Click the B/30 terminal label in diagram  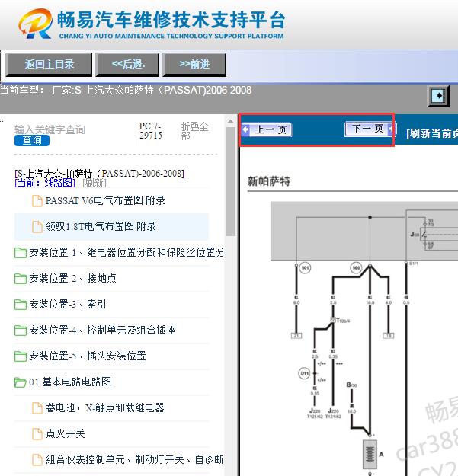351,385
